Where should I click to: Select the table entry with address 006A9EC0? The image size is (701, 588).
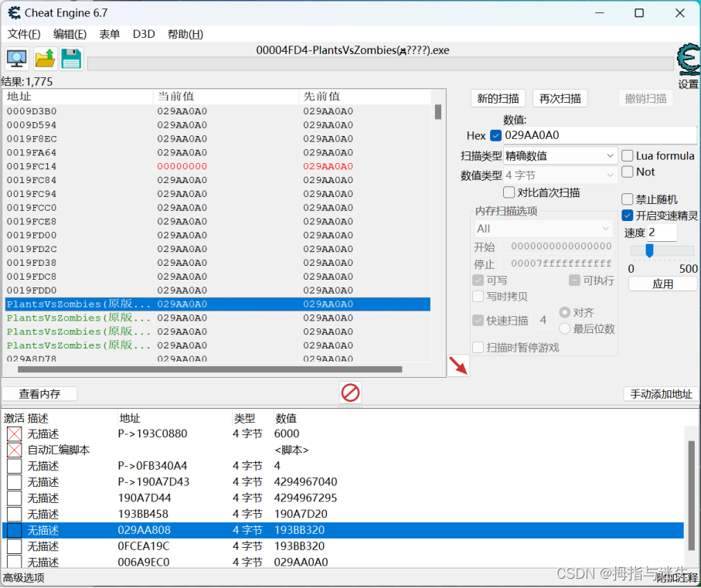(x=343, y=562)
